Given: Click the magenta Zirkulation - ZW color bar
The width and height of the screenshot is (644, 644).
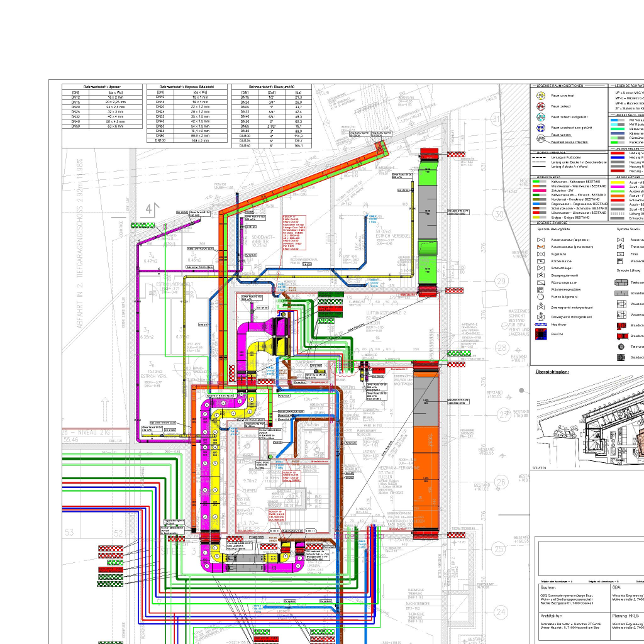Looking at the screenshot, I should point(539,191).
